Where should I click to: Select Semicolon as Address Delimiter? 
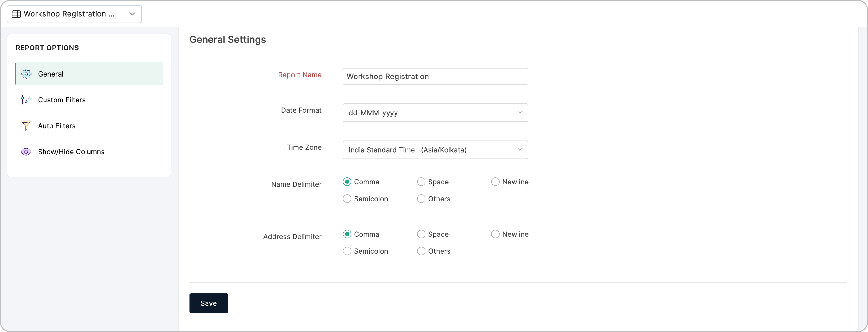point(347,251)
